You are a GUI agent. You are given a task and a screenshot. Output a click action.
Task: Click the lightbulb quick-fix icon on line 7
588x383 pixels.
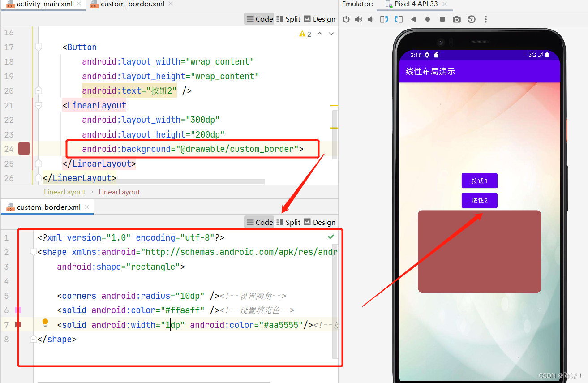click(45, 323)
